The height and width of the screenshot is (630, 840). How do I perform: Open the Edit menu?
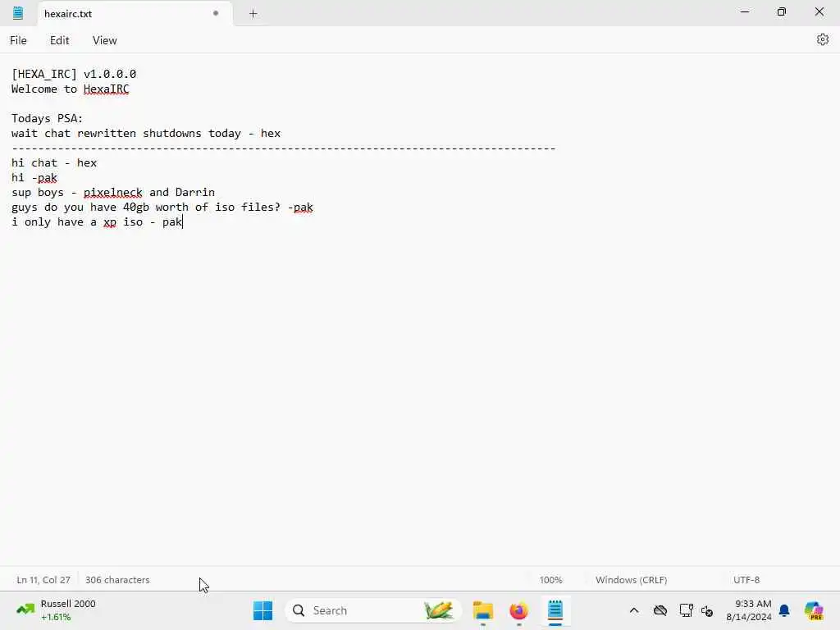point(59,40)
